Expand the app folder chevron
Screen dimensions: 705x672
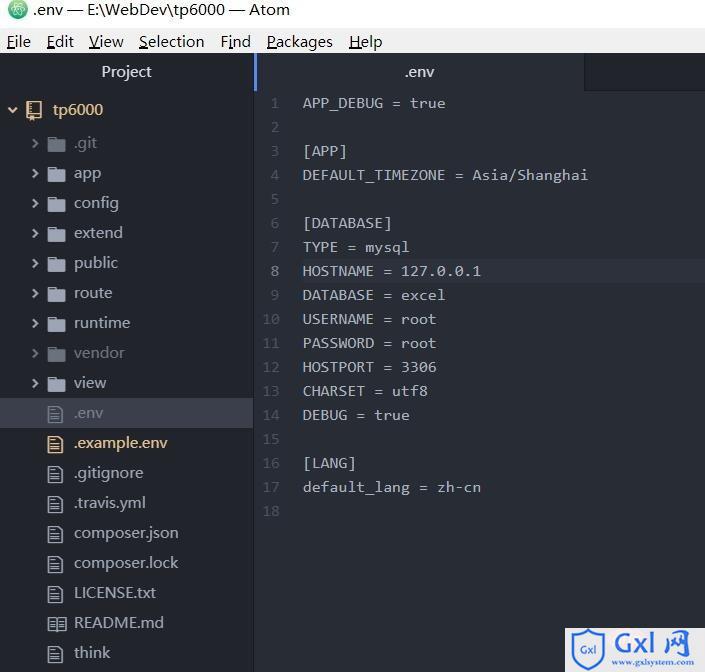click(x=35, y=174)
